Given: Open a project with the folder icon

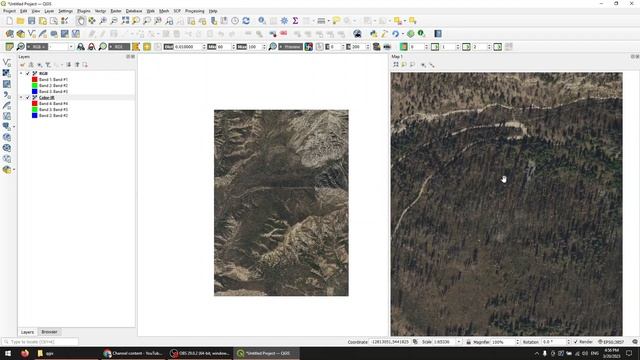Looking at the screenshot, I should point(20,20).
